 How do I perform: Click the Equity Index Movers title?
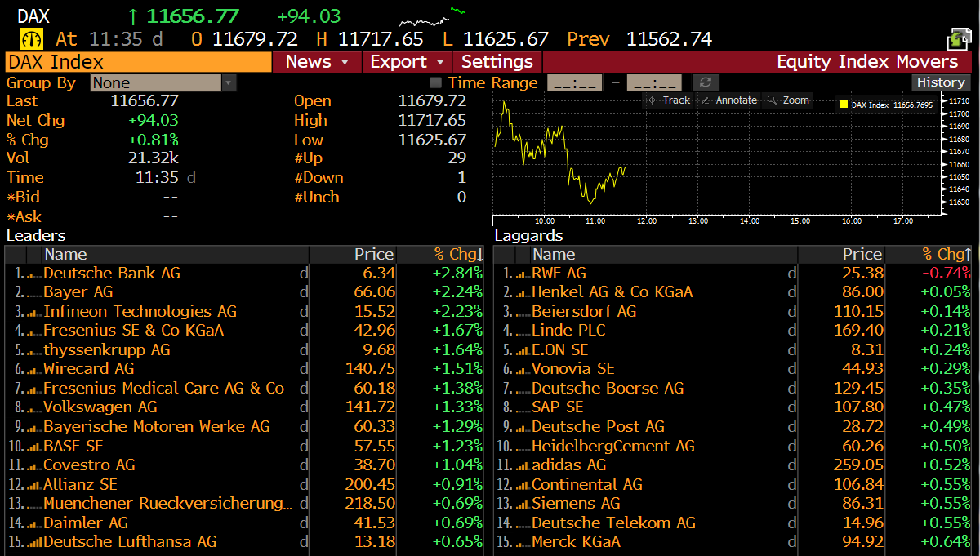(867, 62)
